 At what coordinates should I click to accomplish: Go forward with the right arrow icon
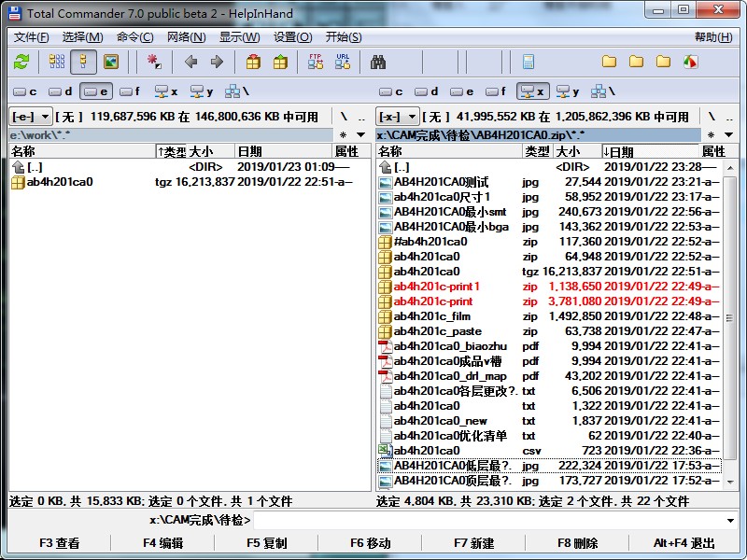(217, 62)
